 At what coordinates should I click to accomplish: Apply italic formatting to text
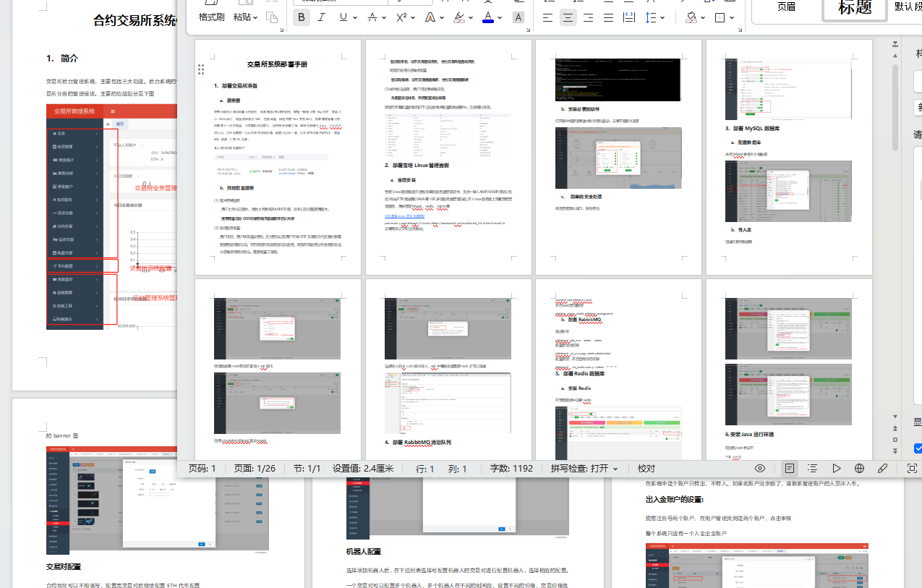pos(322,17)
